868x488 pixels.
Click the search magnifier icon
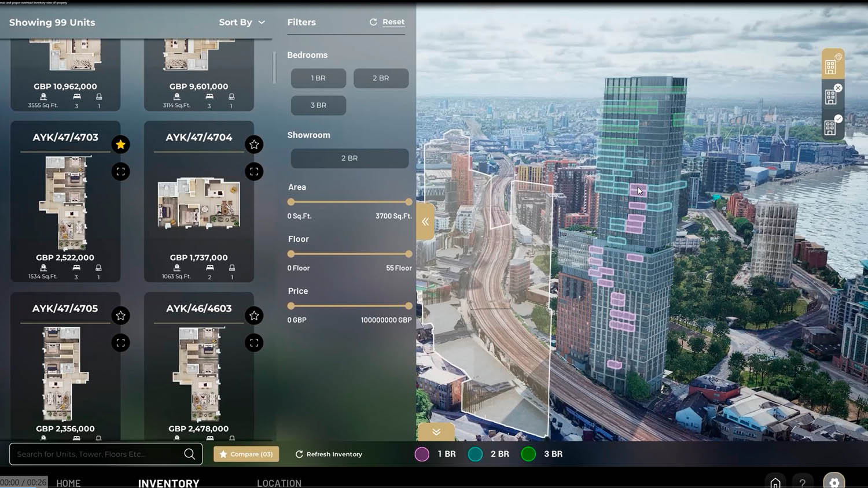(x=189, y=454)
